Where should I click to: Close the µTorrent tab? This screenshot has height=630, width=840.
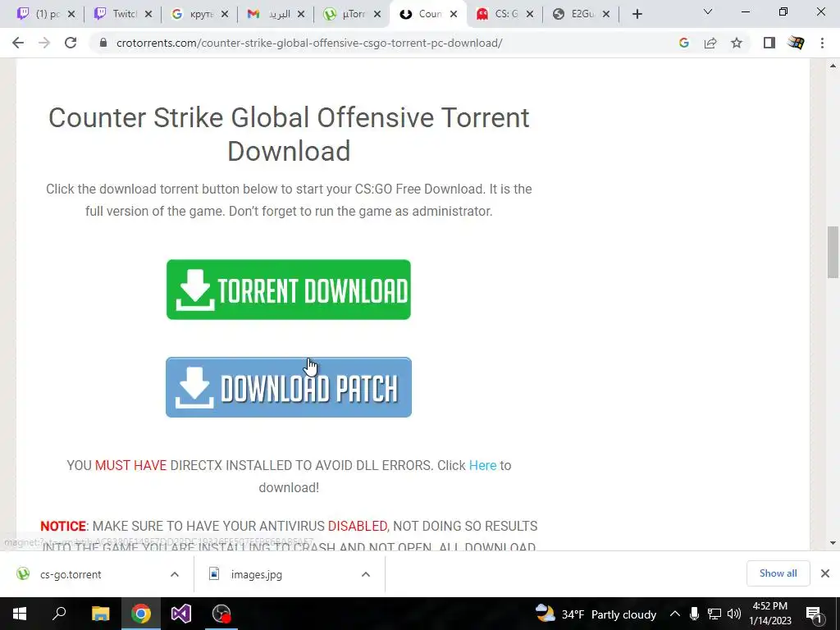[377, 14]
